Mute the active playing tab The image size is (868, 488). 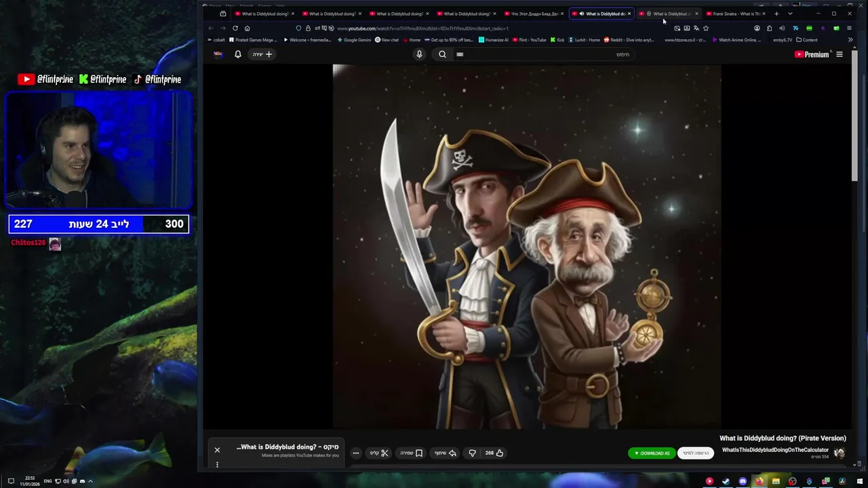click(582, 14)
